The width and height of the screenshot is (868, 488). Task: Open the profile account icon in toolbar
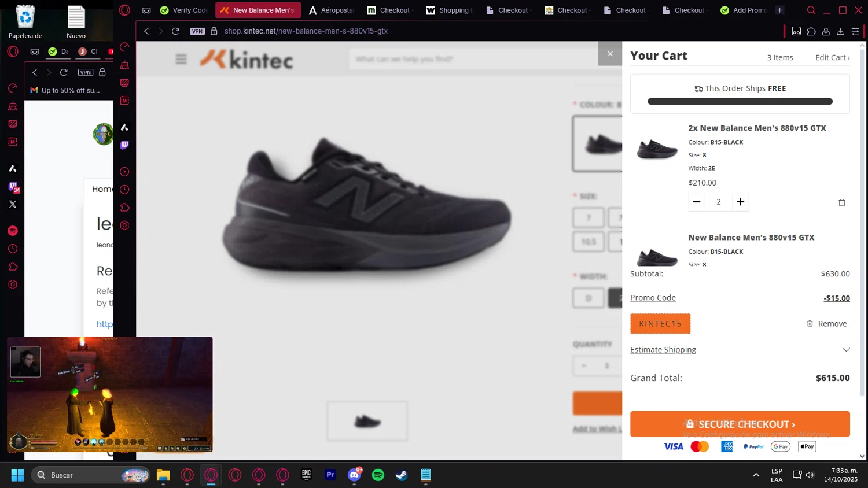(826, 31)
